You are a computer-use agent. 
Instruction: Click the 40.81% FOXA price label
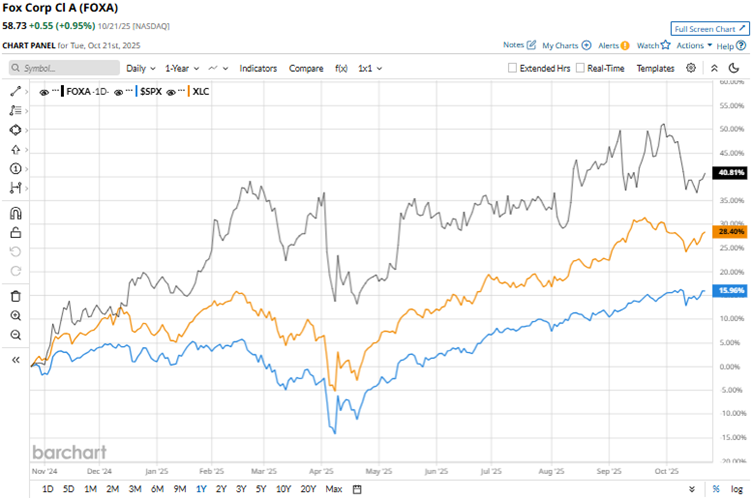(x=730, y=172)
